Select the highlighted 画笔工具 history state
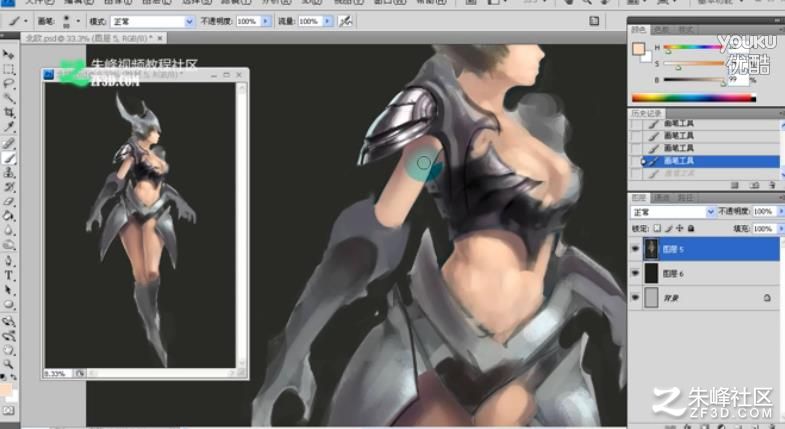The height and width of the screenshot is (429, 785). click(x=710, y=161)
